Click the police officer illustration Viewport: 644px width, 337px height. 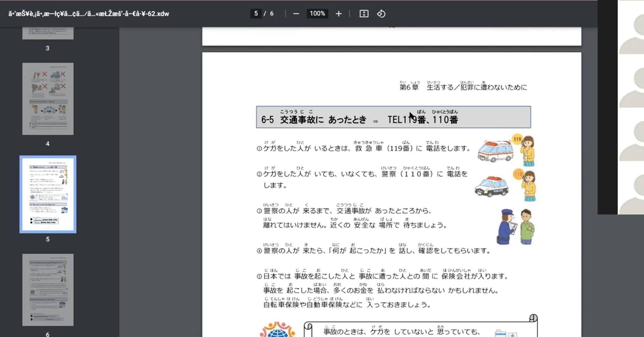coord(507,227)
